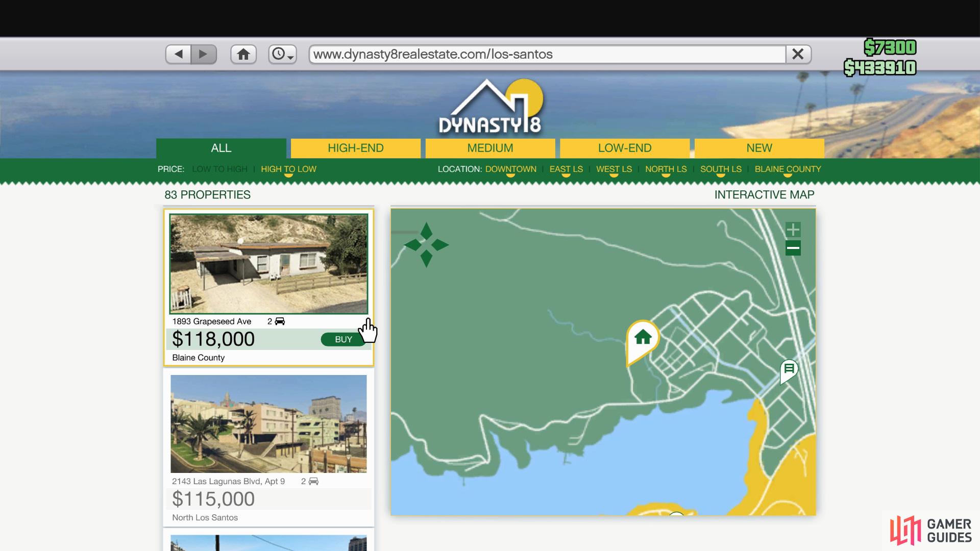Screen dimensions: 980x551
Task: Switch to the HIGH-END tab
Action: point(356,148)
